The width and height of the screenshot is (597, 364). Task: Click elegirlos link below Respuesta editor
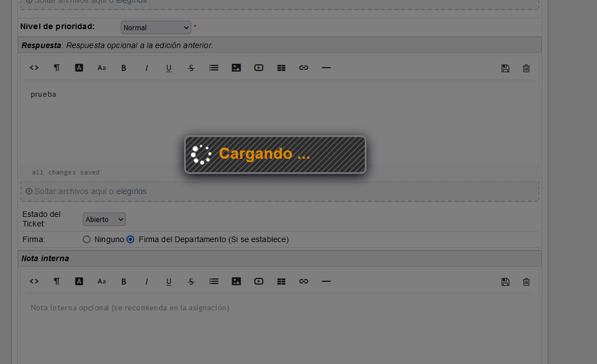[x=131, y=191]
